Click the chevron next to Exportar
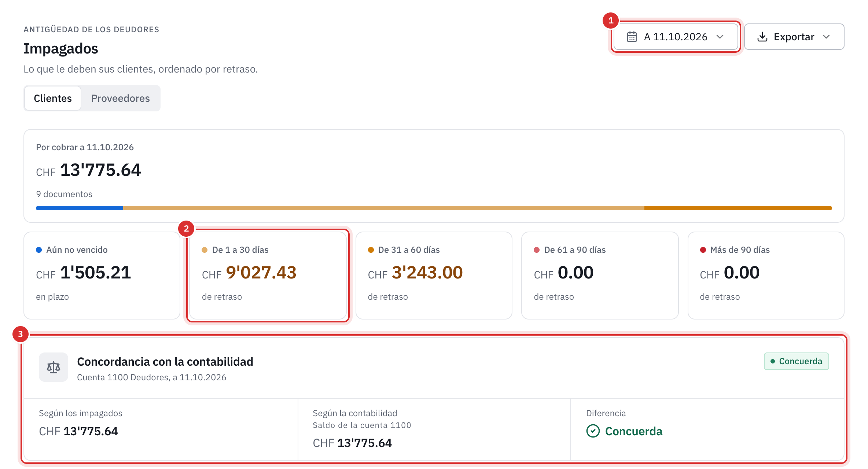Viewport: 868px width, 469px height. [x=826, y=37]
